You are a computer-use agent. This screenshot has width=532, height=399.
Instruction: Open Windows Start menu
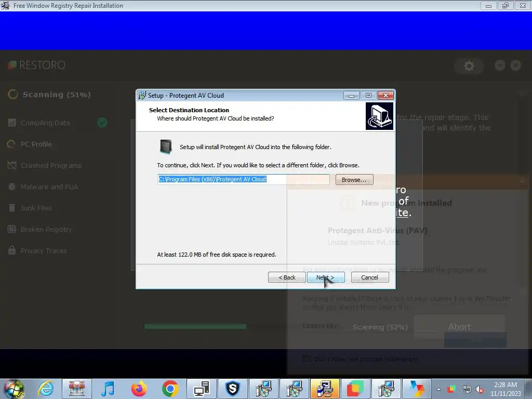coord(13,389)
